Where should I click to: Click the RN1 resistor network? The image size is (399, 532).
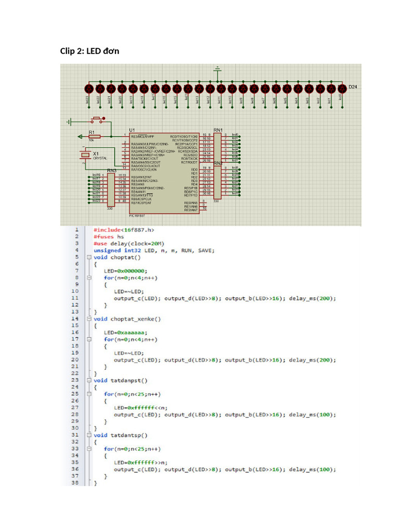pyautogui.click(x=218, y=147)
